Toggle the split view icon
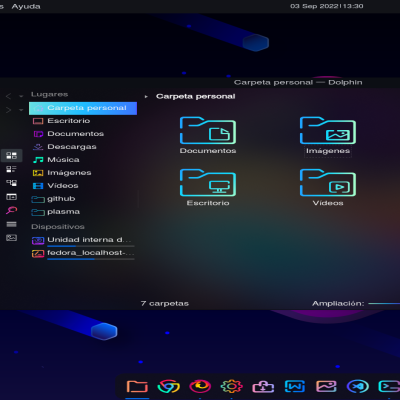The image size is (400, 400). coord(11,197)
